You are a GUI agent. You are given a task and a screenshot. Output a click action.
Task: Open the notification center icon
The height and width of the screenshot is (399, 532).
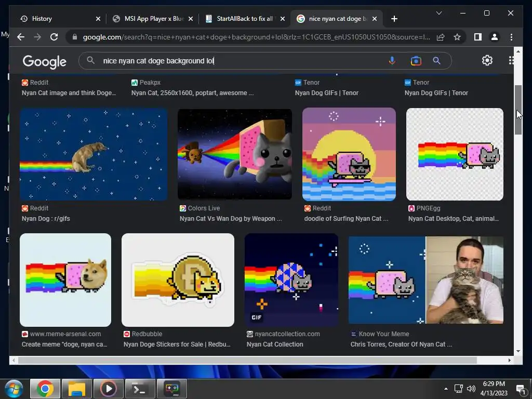coord(521,389)
